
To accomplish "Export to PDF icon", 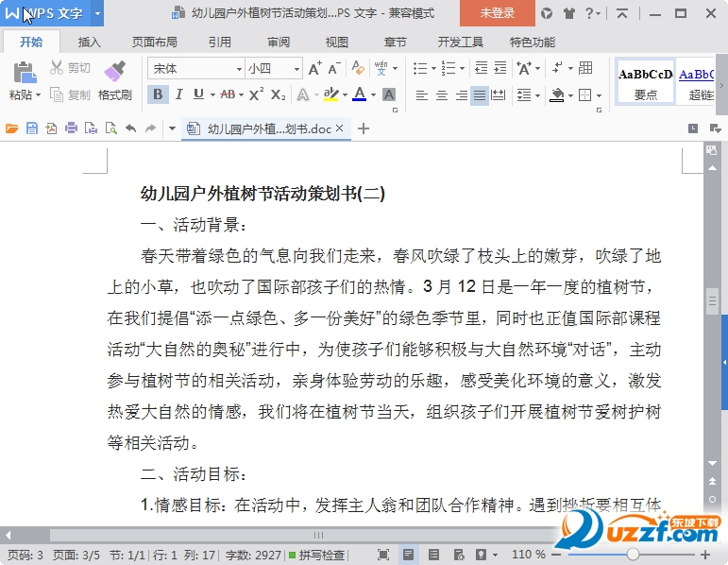I will point(51,128).
